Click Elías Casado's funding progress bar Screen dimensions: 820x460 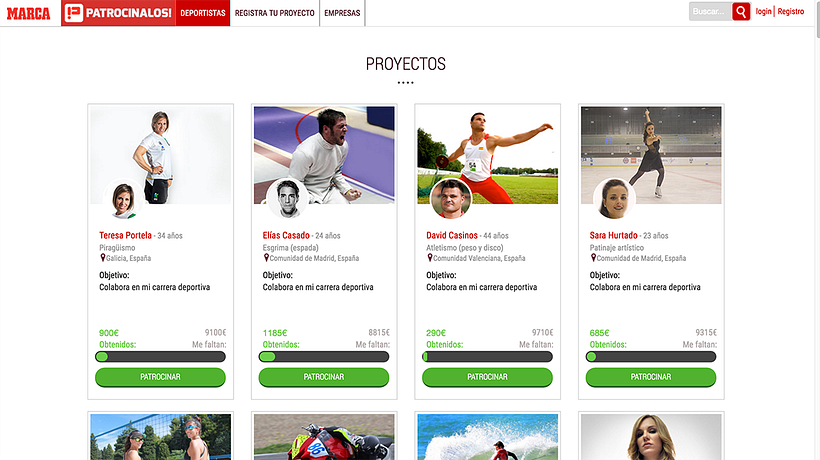pos(324,357)
